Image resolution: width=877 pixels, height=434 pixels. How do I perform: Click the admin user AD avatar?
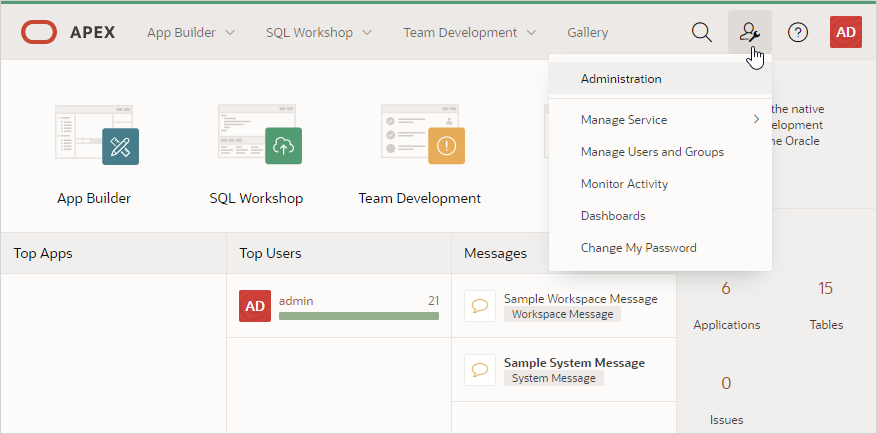pos(255,306)
